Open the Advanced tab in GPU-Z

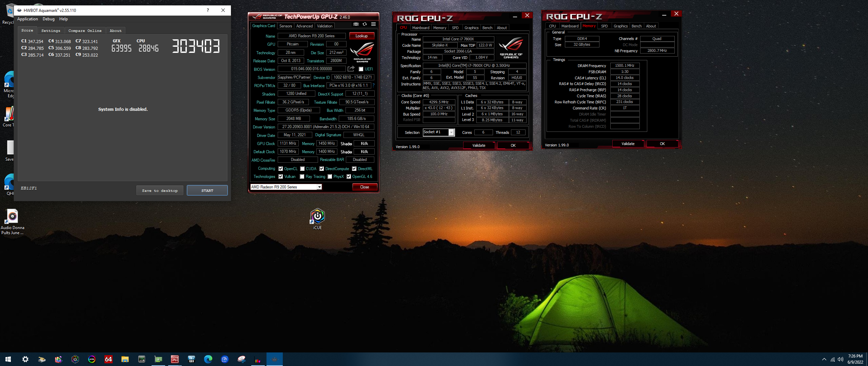pos(304,26)
